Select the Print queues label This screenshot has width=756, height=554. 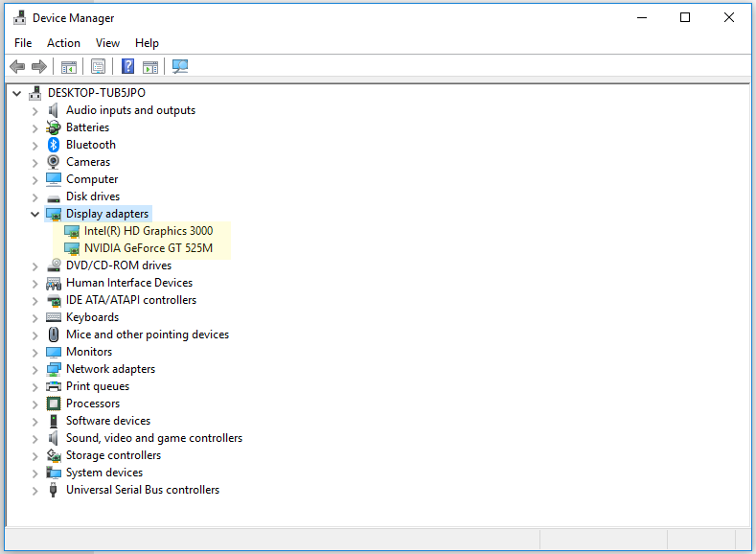coord(98,386)
